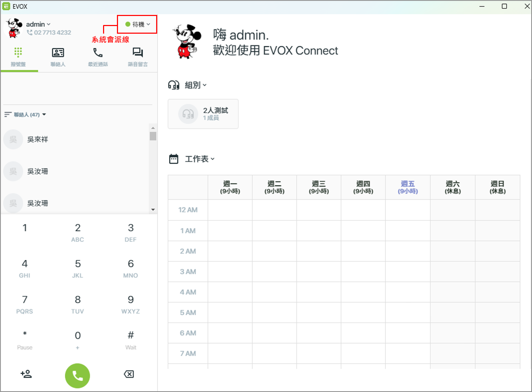This screenshot has width=532, height=392.
Task: Click the calendar icon beside 工作表
Action: [174, 159]
